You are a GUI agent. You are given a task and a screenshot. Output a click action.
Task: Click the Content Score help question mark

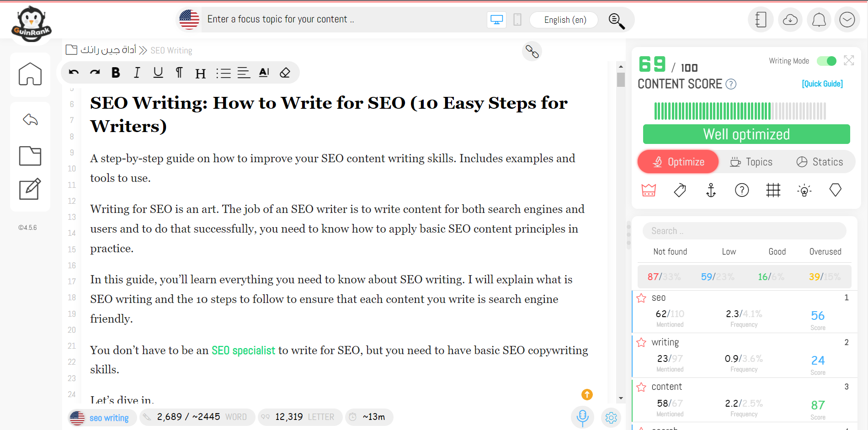[731, 84]
